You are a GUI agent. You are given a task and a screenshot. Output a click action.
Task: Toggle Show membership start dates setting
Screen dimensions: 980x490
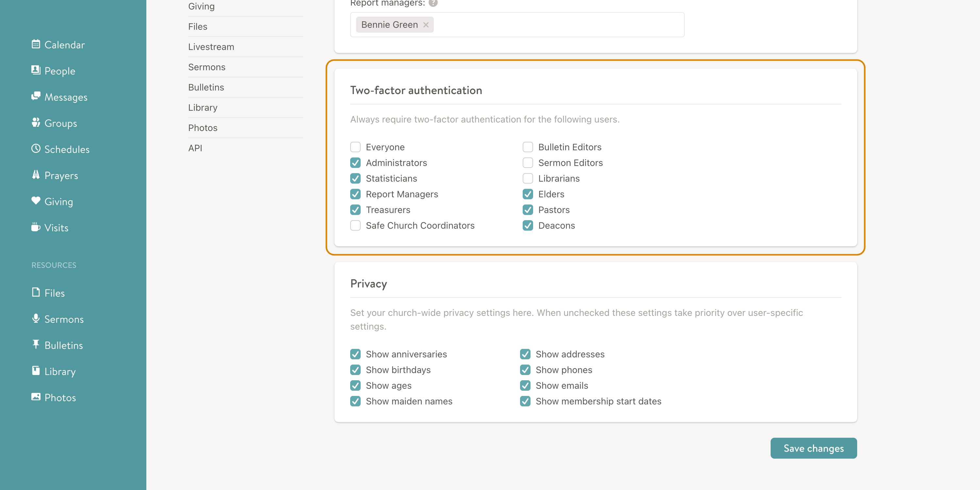point(525,401)
